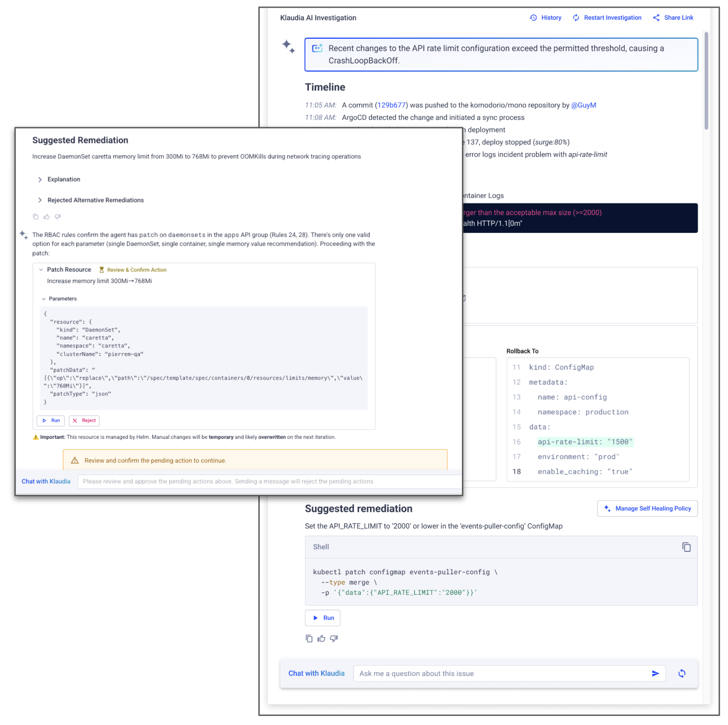Viewport: 728px width, 725px height.
Task: Open commit 129b677 link
Action: coord(391,105)
